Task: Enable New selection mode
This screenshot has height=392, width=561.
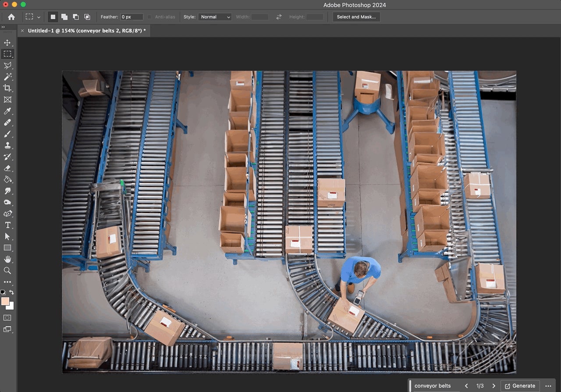Action: (53, 17)
